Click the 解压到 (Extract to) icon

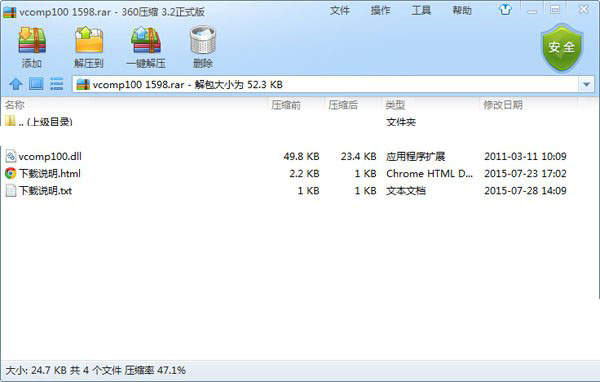click(x=89, y=40)
